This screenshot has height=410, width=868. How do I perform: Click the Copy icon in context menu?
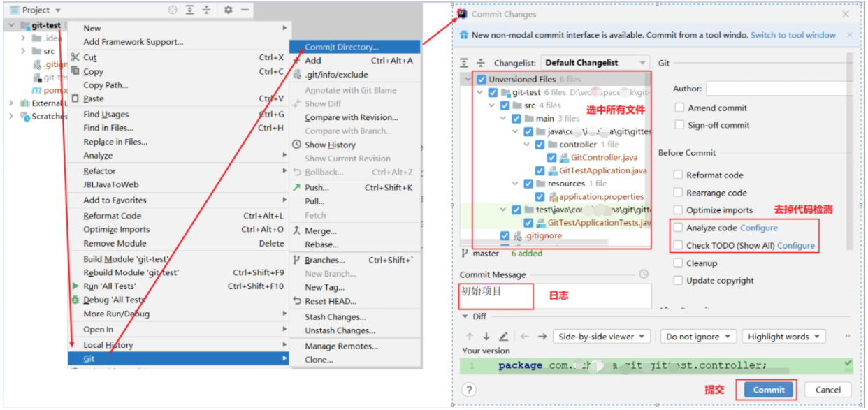click(x=75, y=71)
